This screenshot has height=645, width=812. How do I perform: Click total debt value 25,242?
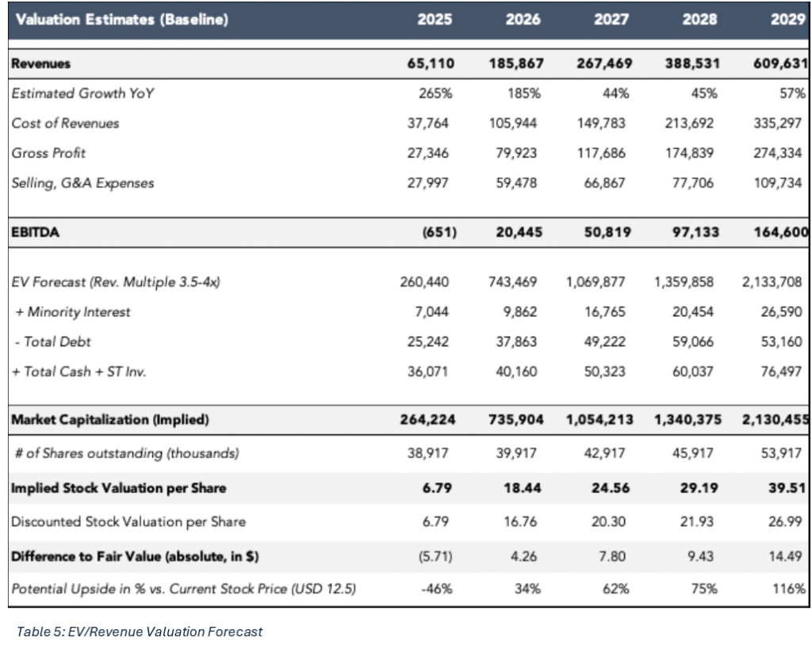[427, 342]
